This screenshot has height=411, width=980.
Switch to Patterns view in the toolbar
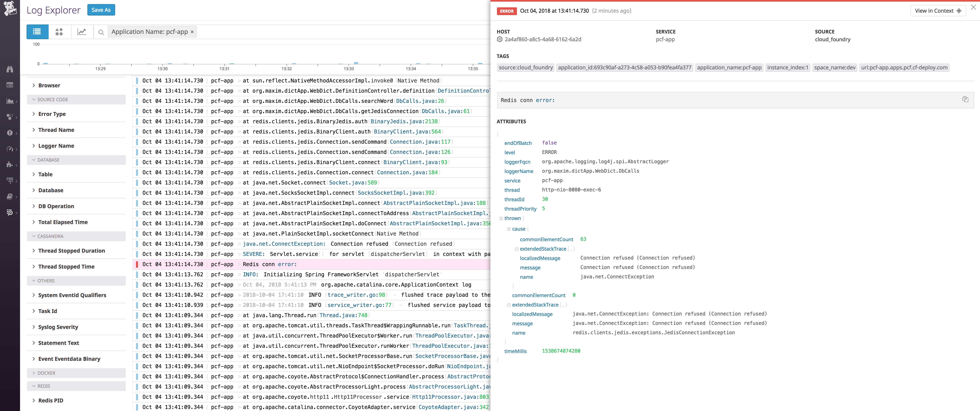pos(59,32)
